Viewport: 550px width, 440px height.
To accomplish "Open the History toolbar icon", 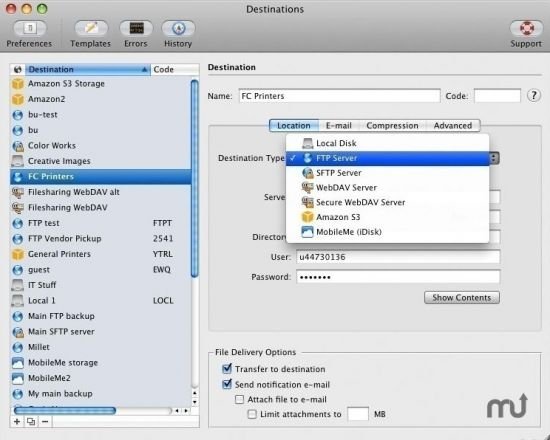I will pyautogui.click(x=178, y=29).
